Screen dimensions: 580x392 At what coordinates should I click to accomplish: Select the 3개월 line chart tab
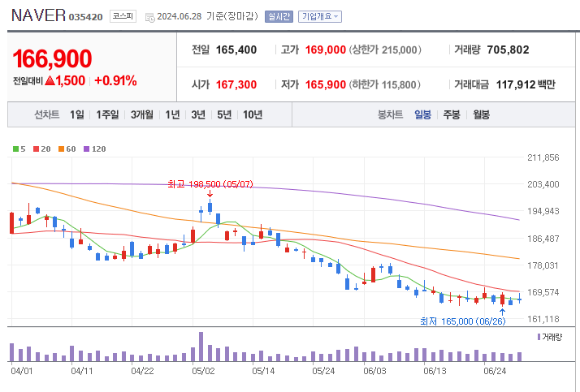tap(141, 115)
